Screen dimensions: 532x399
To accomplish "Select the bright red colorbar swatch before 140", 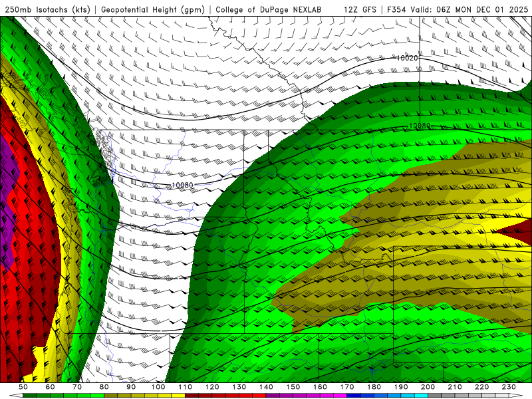I will pos(259,396).
